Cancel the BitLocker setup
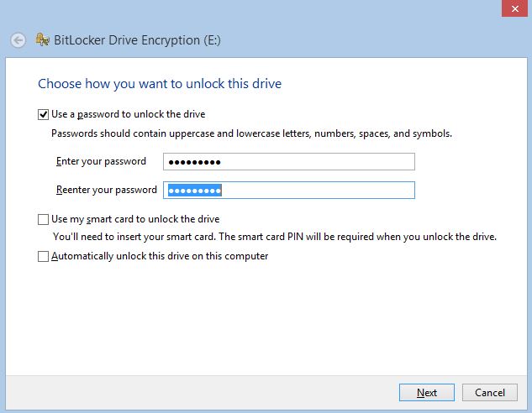Image resolution: width=532 pixels, height=413 pixels. (490, 392)
